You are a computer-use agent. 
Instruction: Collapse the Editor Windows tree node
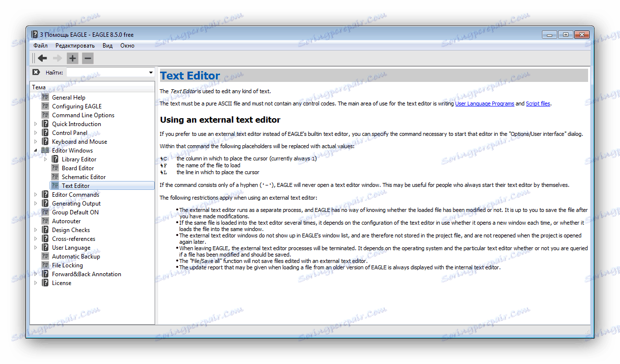tap(35, 151)
